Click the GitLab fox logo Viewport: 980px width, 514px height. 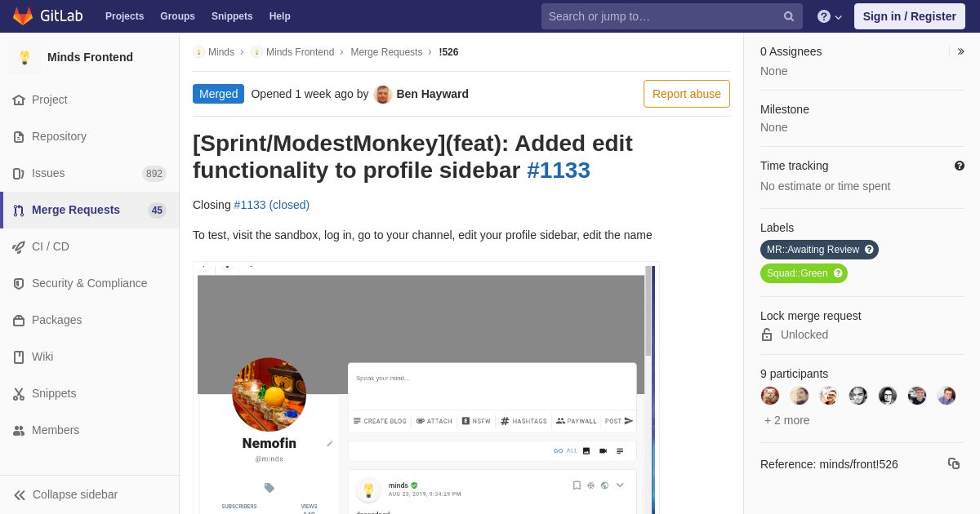coord(23,16)
